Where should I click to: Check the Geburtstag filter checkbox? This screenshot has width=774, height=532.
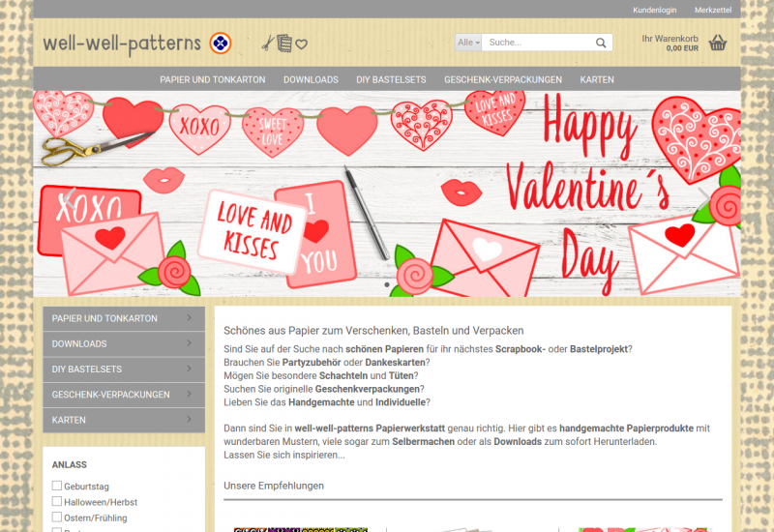pyautogui.click(x=57, y=486)
